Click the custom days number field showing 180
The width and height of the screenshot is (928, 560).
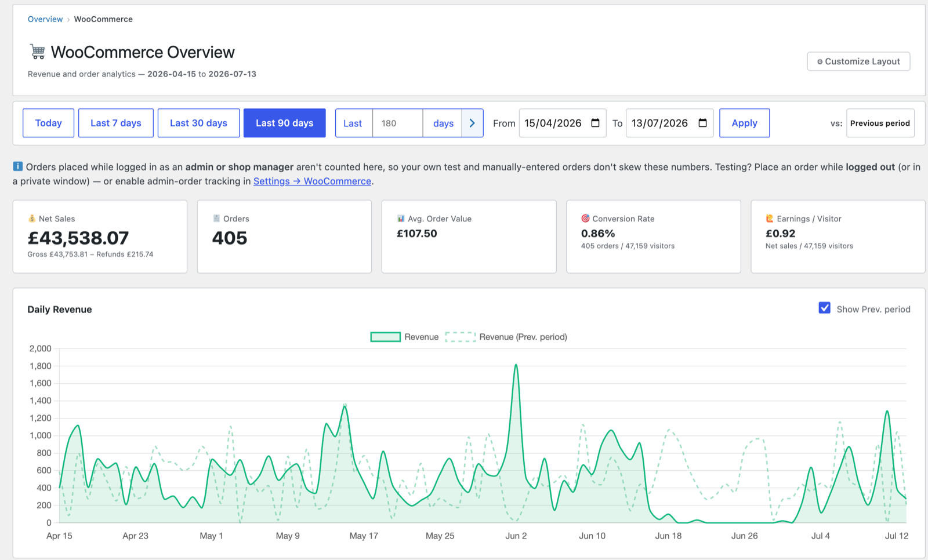click(398, 123)
